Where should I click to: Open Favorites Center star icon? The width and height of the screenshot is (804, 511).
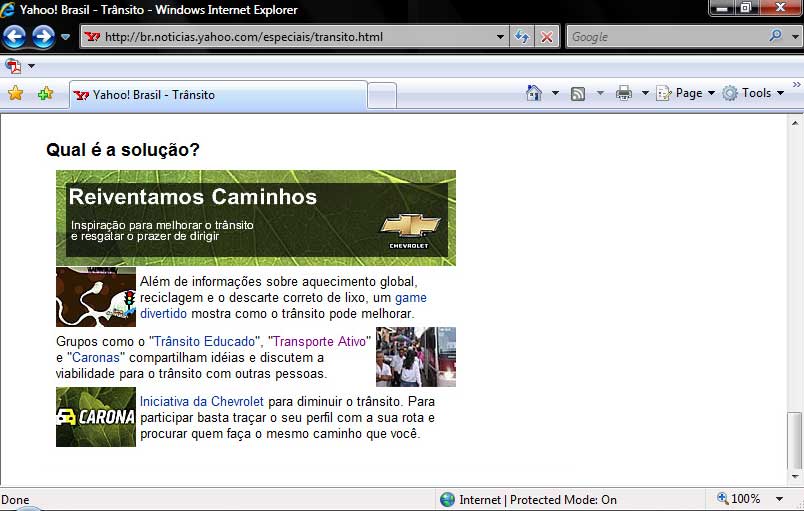click(x=15, y=94)
